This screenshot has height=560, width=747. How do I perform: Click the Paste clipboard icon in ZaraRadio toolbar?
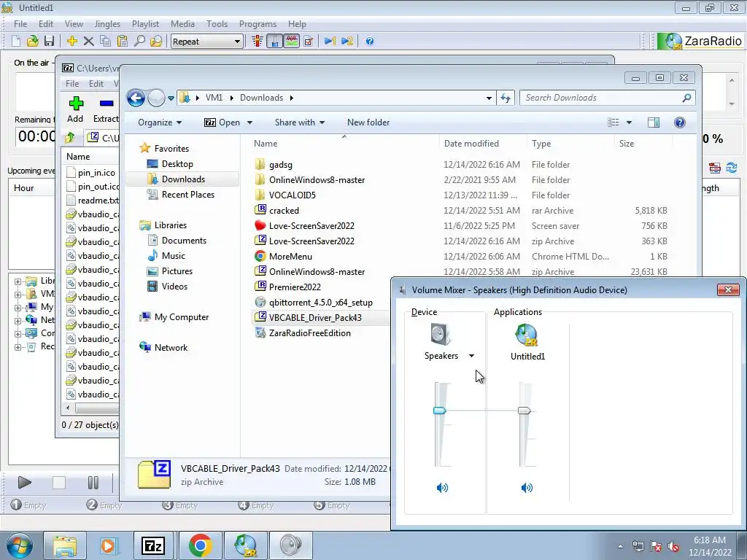pyautogui.click(x=123, y=42)
